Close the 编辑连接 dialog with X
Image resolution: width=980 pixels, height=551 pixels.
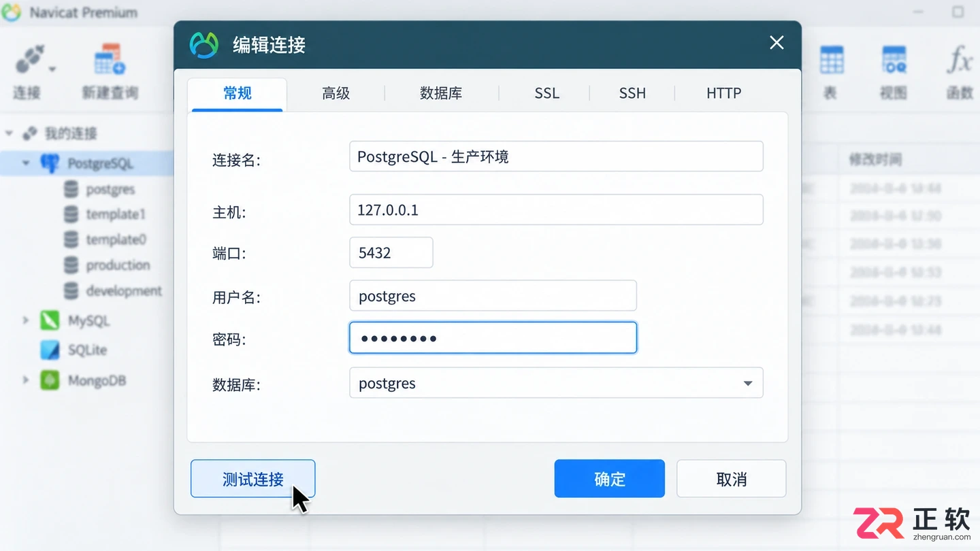click(777, 43)
